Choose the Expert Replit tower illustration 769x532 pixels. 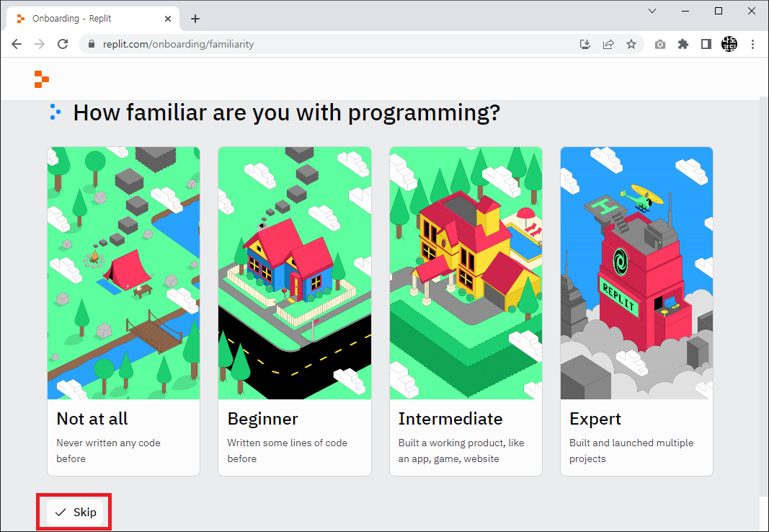pos(636,273)
